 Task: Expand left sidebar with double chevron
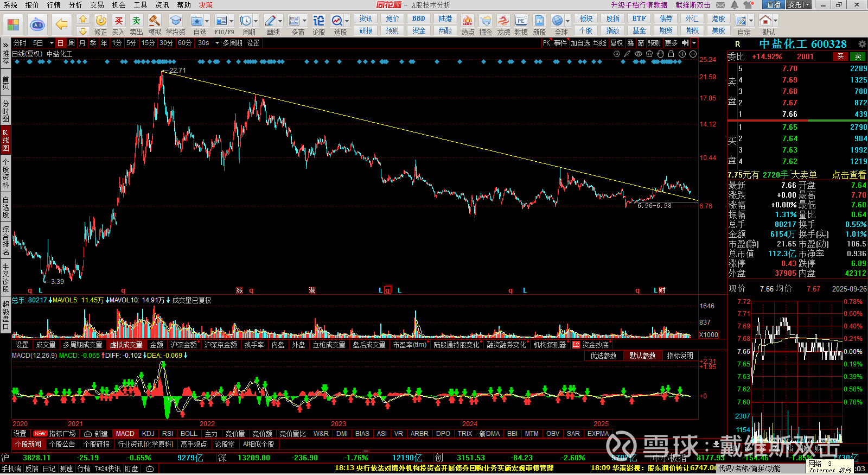click(x=5, y=45)
